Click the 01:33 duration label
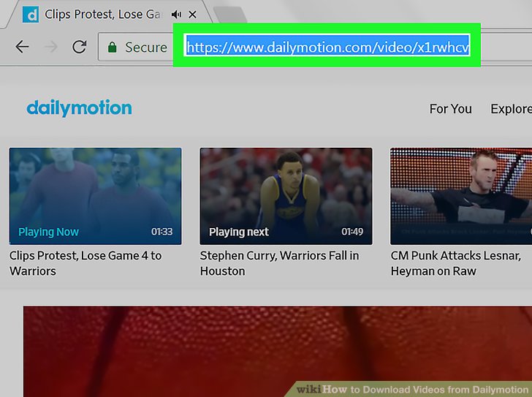 [161, 232]
